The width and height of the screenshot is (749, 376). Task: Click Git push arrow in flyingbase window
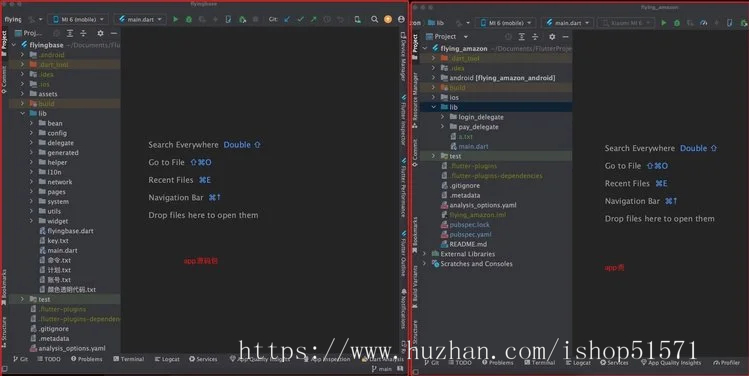pyautogui.click(x=313, y=20)
